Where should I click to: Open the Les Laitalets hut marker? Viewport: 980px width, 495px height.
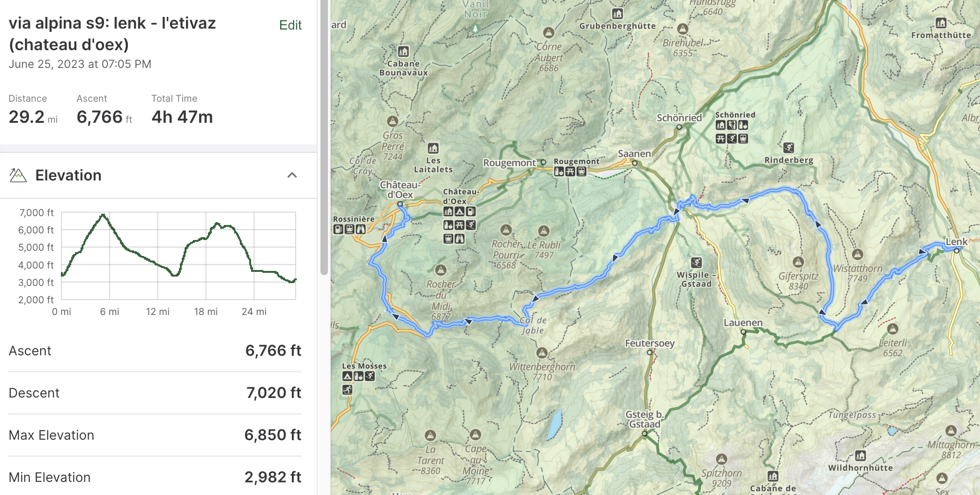tap(433, 149)
